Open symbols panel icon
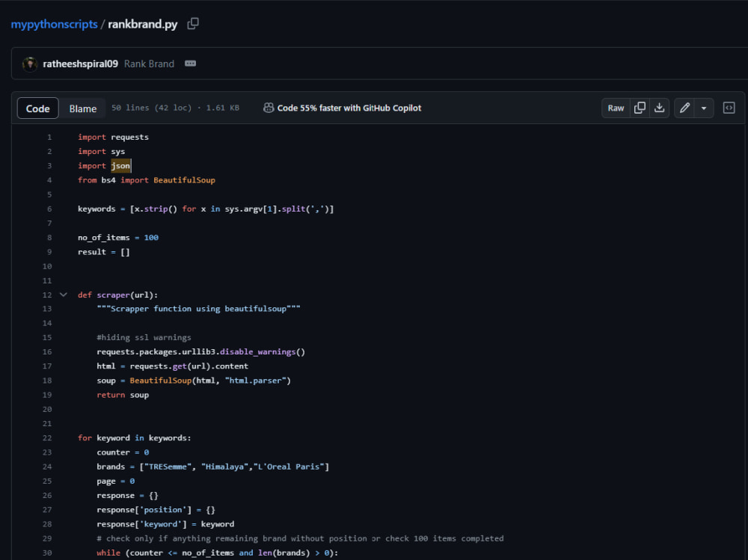Screen dimensions: 748x560 729,108
